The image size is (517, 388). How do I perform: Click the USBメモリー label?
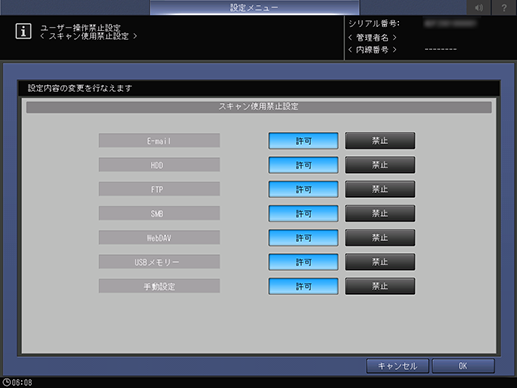(159, 262)
